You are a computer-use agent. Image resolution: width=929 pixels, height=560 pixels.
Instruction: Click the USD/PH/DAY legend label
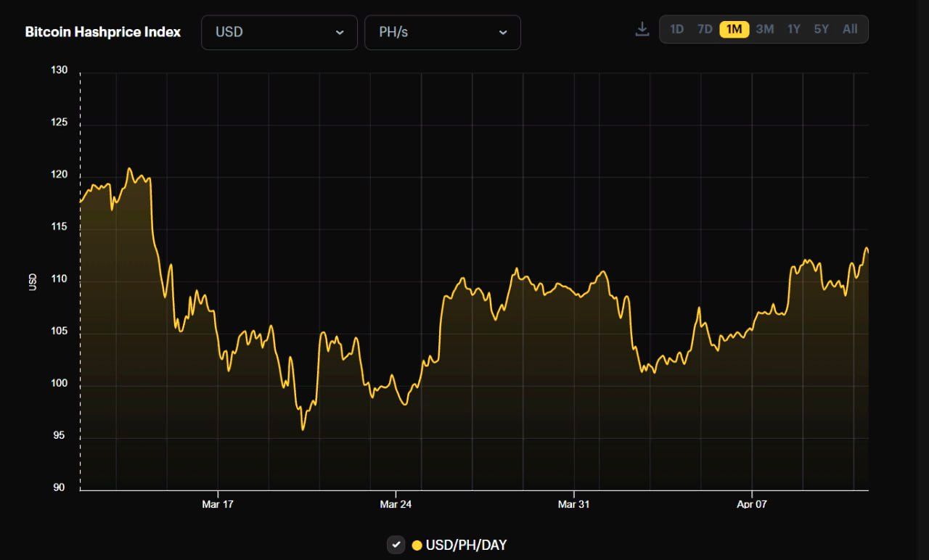point(466,545)
